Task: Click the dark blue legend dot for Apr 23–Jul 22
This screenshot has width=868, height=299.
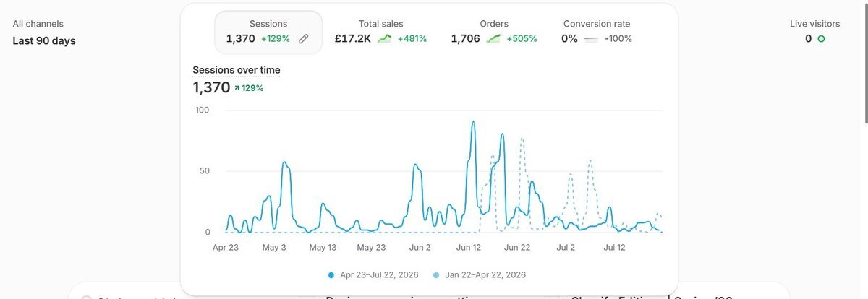Action: (x=331, y=275)
